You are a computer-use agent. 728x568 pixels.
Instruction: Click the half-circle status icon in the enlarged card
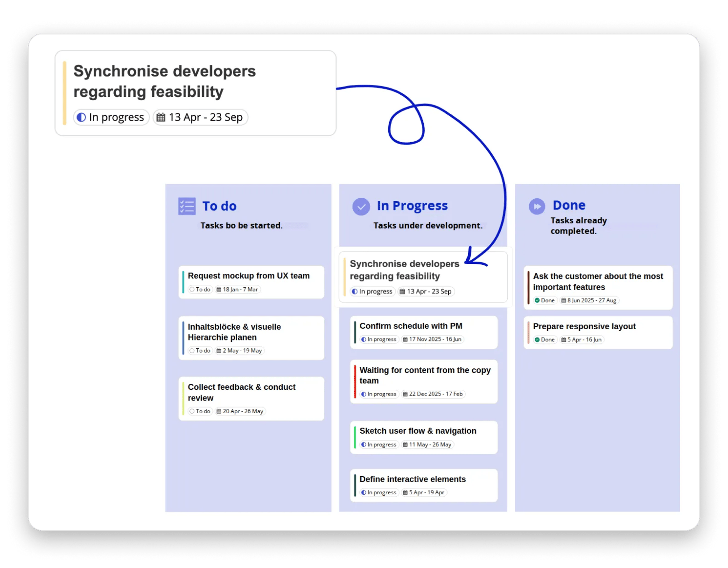tap(81, 118)
